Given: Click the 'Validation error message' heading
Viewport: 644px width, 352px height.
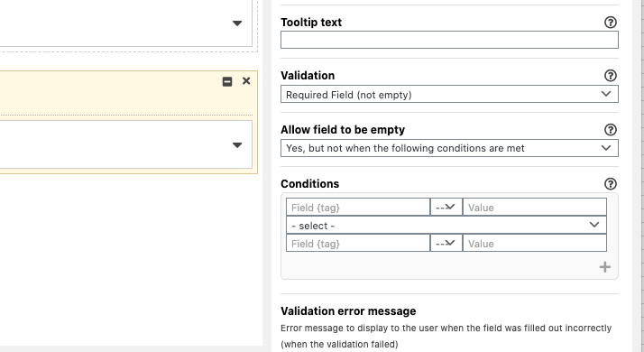Looking at the screenshot, I should (348, 311).
